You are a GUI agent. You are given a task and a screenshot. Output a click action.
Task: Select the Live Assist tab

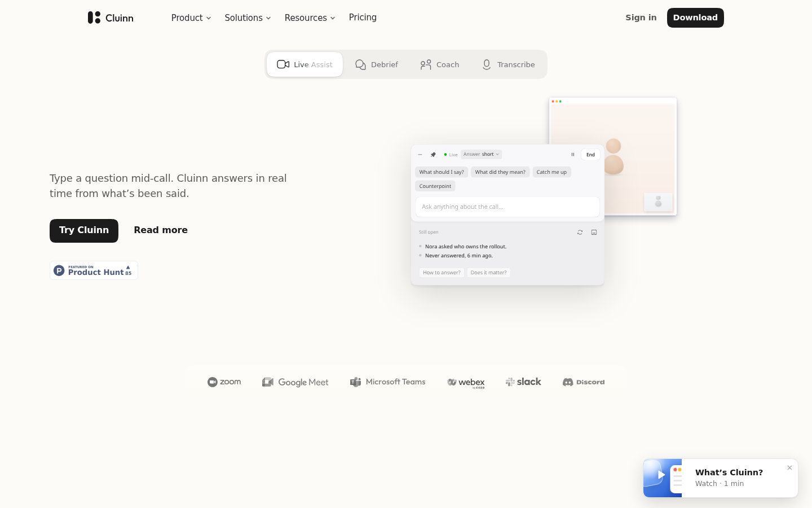coord(304,64)
